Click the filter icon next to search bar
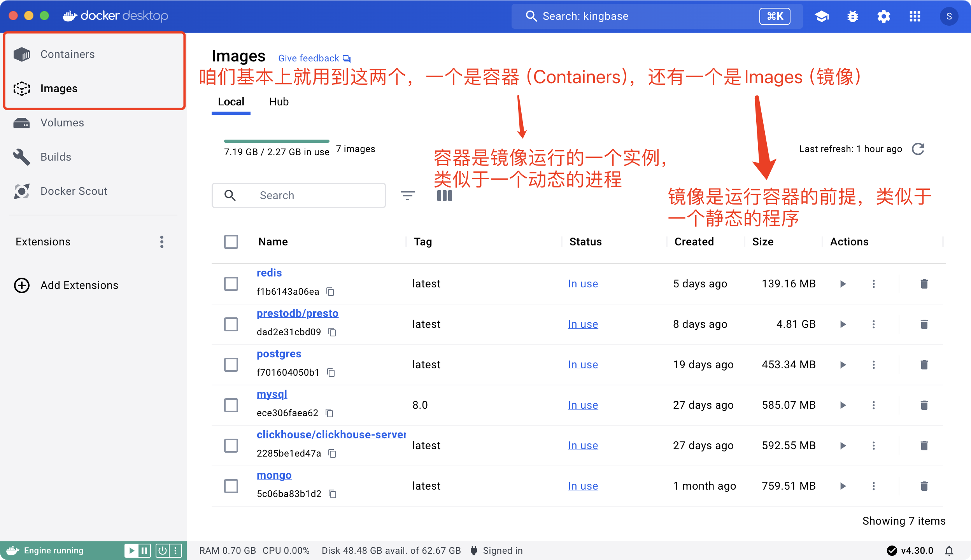The image size is (971, 560). click(407, 195)
